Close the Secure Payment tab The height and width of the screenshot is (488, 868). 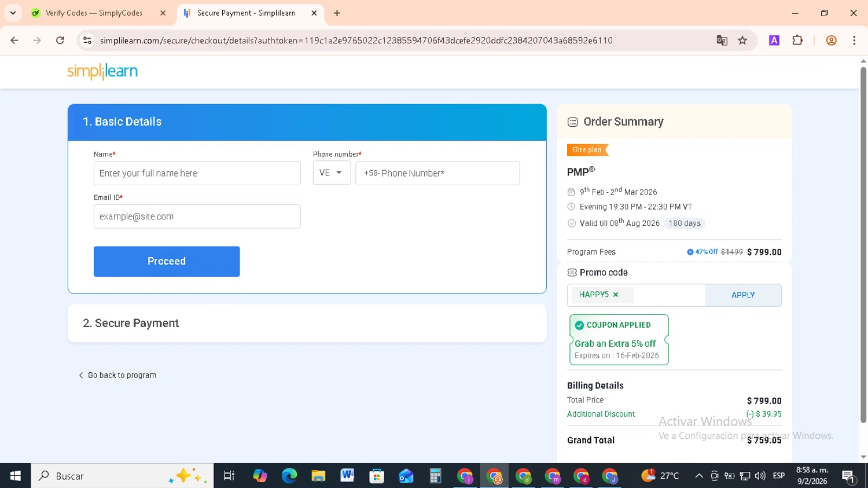pos(314,13)
